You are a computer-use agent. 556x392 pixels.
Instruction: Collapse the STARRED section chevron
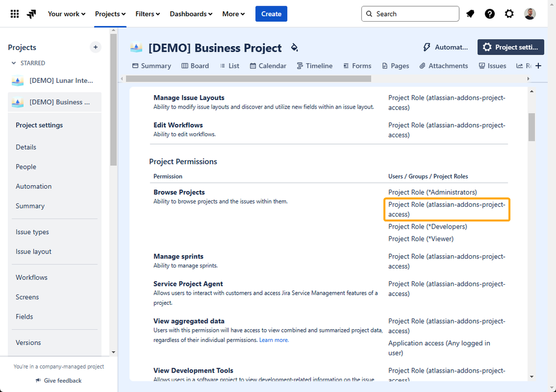pos(14,63)
